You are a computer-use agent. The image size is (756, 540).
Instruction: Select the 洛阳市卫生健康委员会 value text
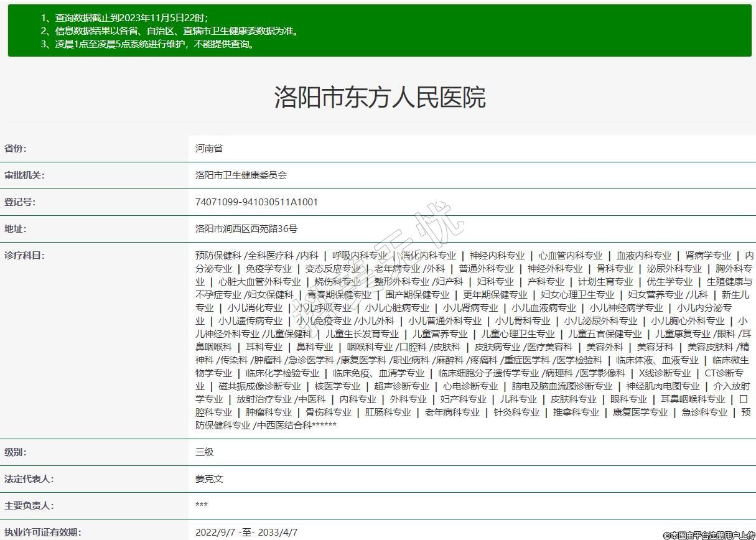click(241, 175)
